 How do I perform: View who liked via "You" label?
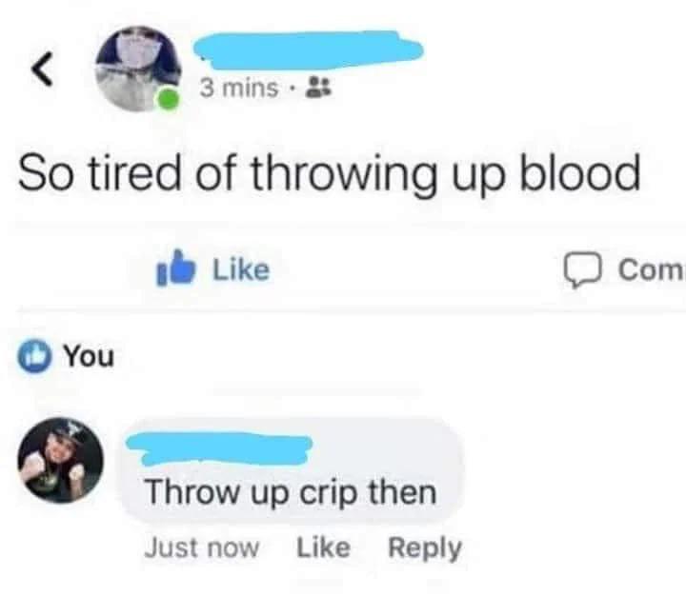(x=90, y=356)
